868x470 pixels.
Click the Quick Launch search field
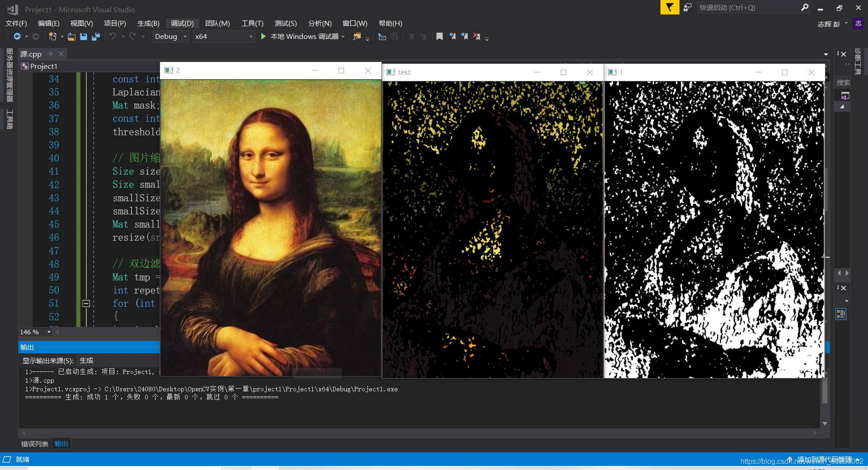click(750, 7)
